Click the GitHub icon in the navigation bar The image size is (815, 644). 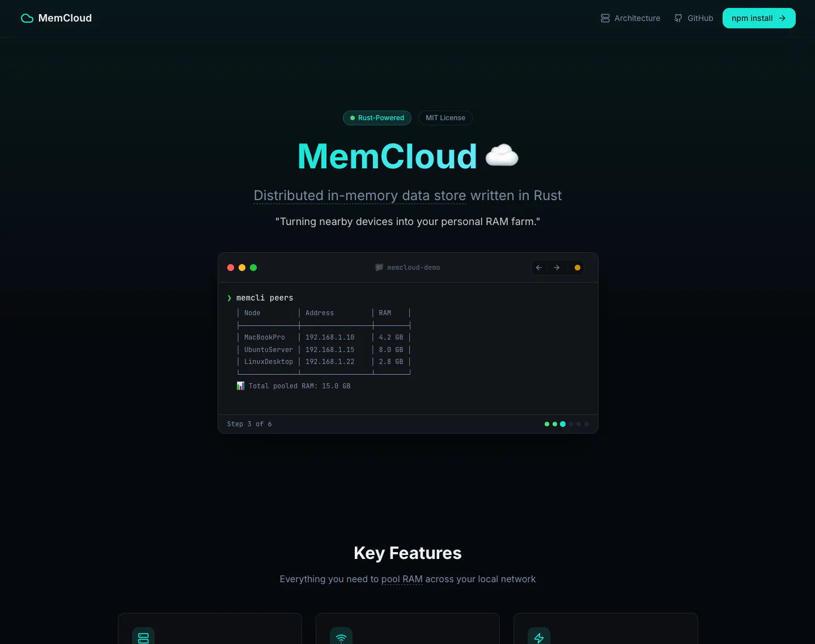point(678,18)
